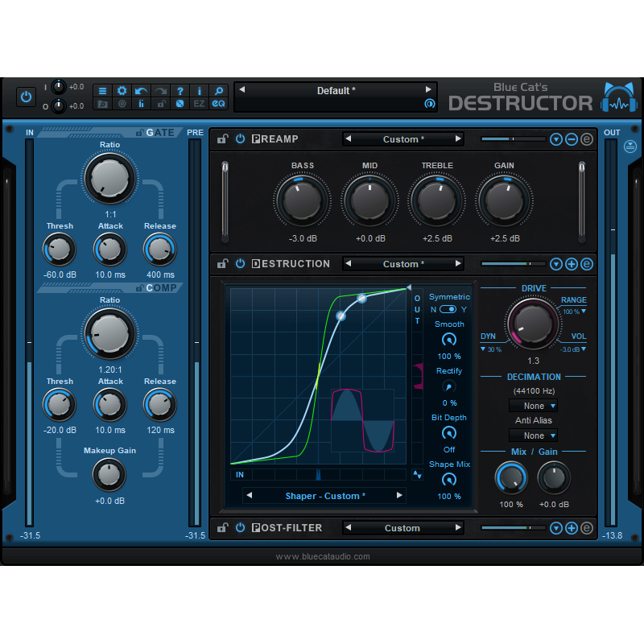Click the Default preset name field
644x644 pixels.
pyautogui.click(x=336, y=90)
